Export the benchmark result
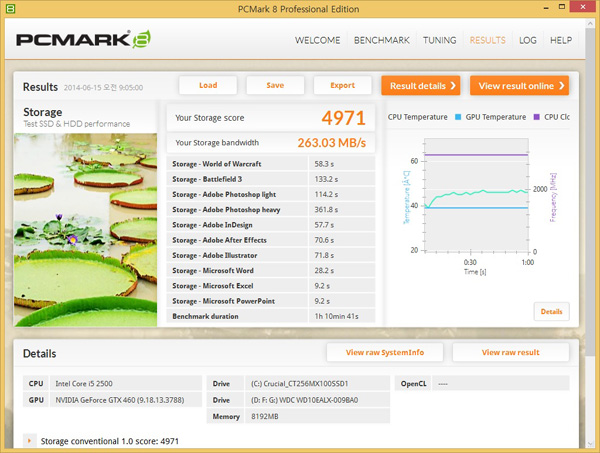 click(342, 85)
